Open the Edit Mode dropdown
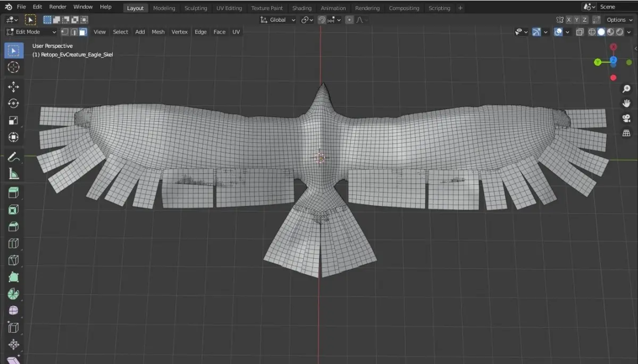Screen dimensions: 638x364 (31, 32)
